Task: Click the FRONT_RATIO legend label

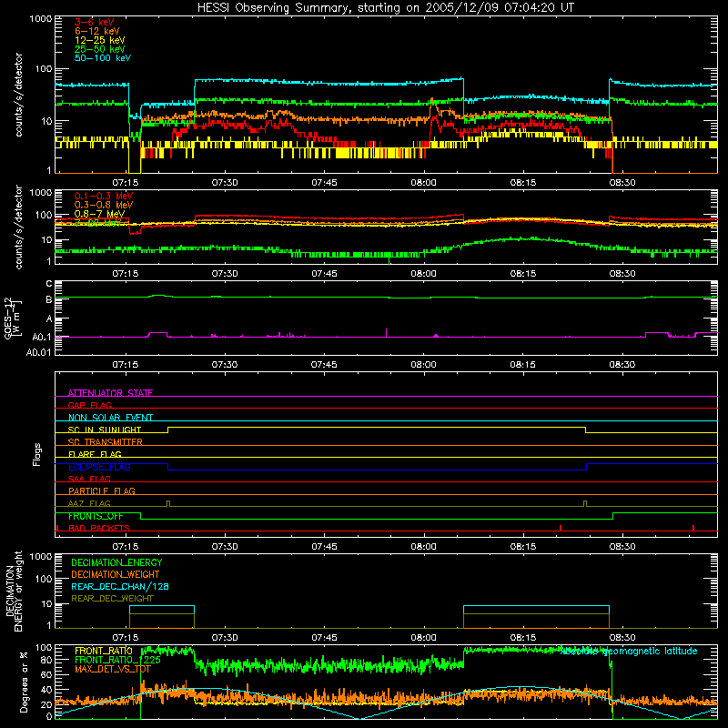Action: [103, 651]
